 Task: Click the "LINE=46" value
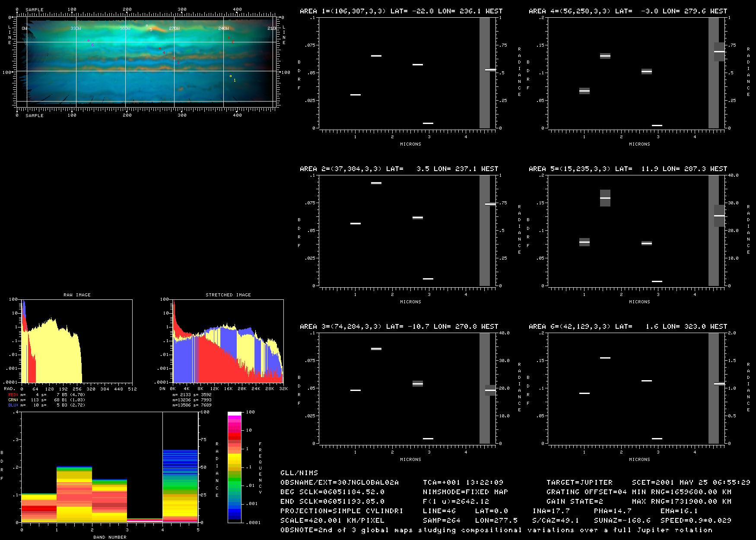pos(439,511)
